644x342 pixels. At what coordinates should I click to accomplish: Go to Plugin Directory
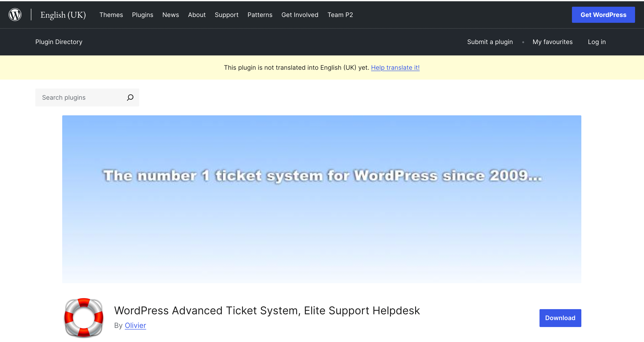tap(59, 42)
